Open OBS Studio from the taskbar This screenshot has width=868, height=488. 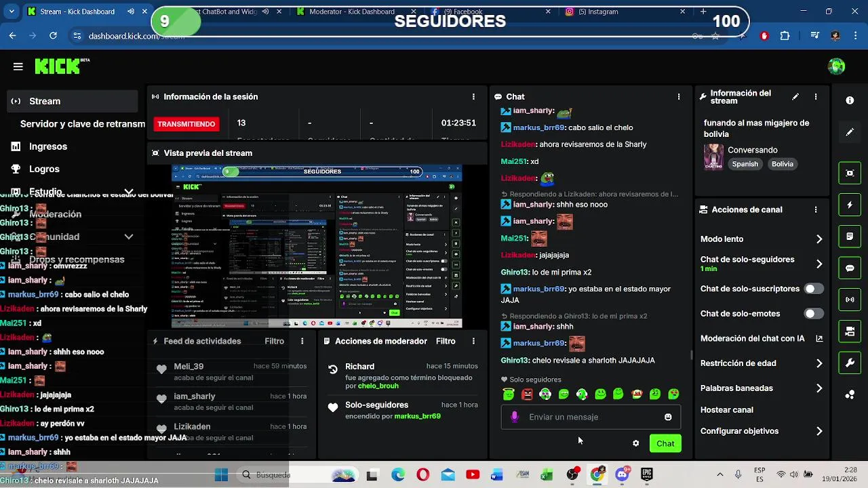point(572,475)
